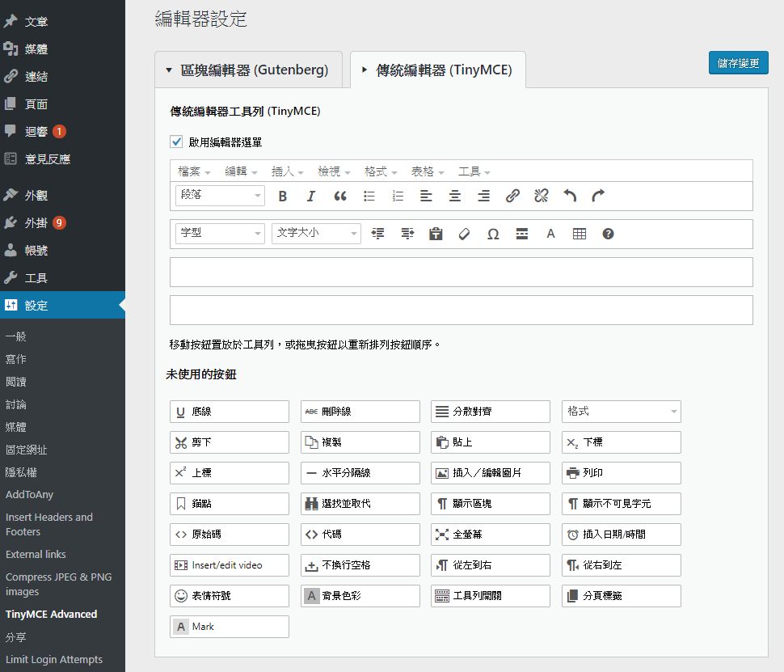Select the align center icon
784x672 pixels.
click(x=455, y=197)
